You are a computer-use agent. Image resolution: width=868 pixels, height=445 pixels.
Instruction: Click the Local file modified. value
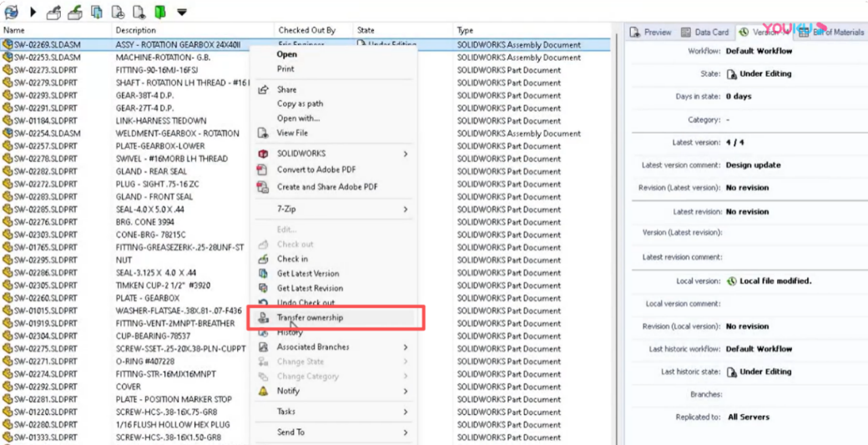coord(775,281)
